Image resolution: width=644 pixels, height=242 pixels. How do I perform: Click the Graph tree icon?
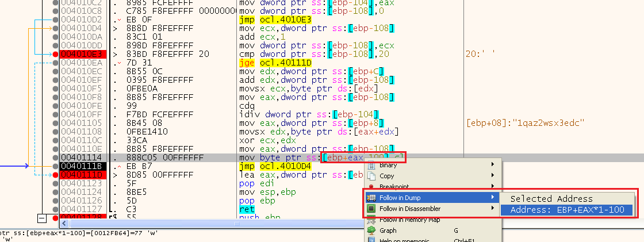tap(371, 231)
